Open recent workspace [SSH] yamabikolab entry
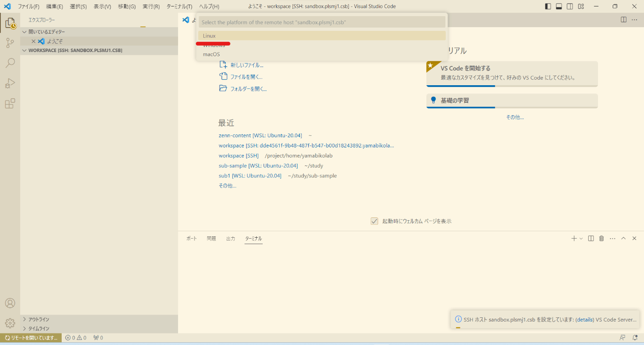Screen dimensions: 644x345 (238, 156)
